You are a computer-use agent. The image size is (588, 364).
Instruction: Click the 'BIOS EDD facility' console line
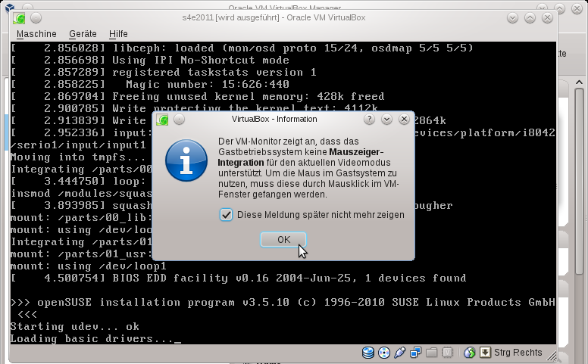(239, 278)
